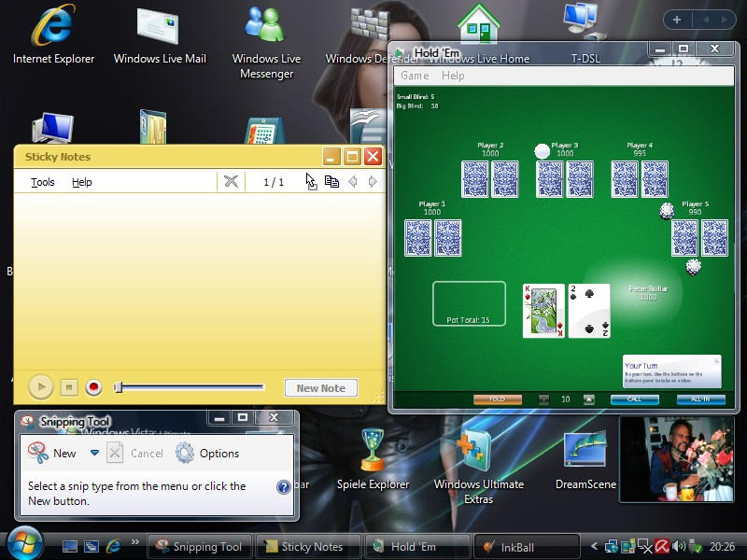Click the Sidebar previous page arrow
This screenshot has height=560, width=747.
coord(706,20)
